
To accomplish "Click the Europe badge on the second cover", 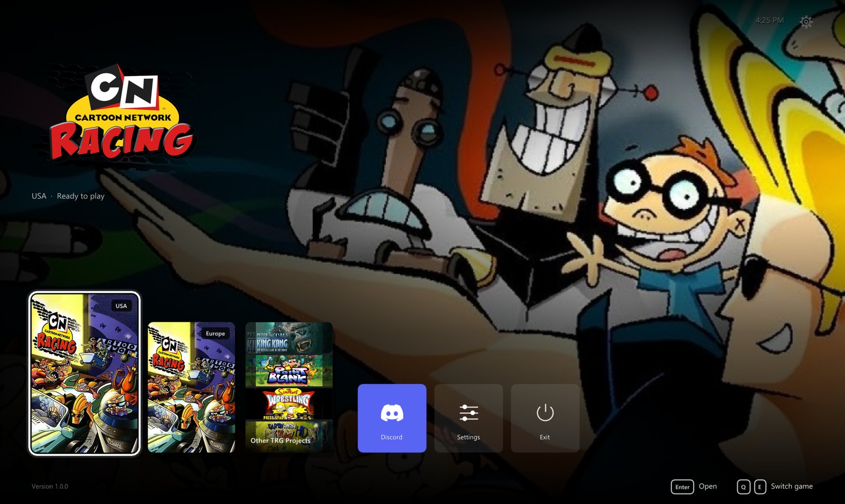I will pyautogui.click(x=215, y=334).
